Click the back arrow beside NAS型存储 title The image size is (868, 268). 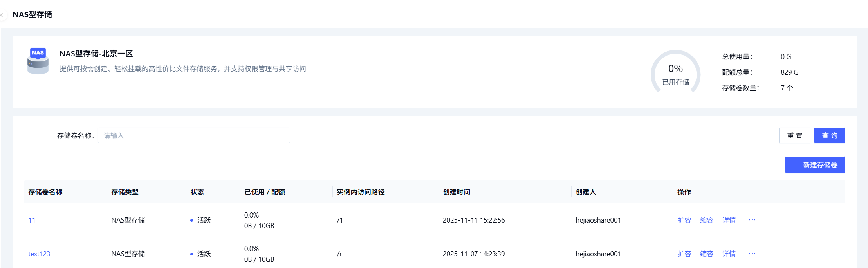(x=2, y=15)
